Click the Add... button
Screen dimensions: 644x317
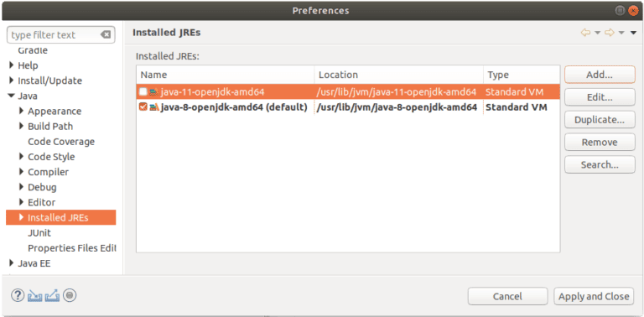click(600, 75)
